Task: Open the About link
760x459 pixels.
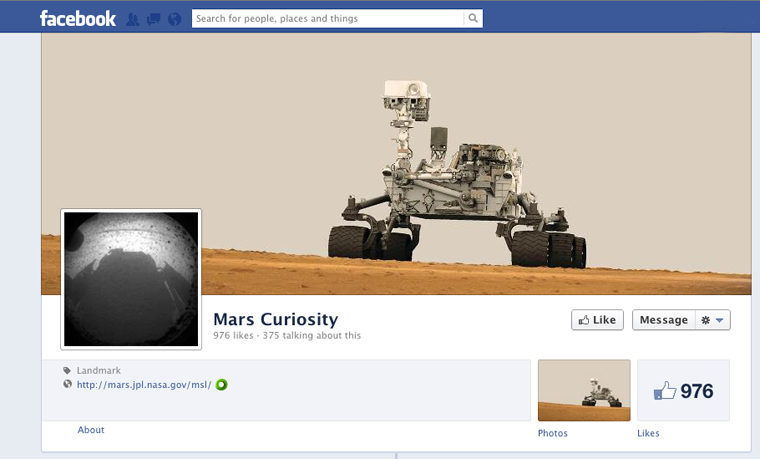Action: 91,430
